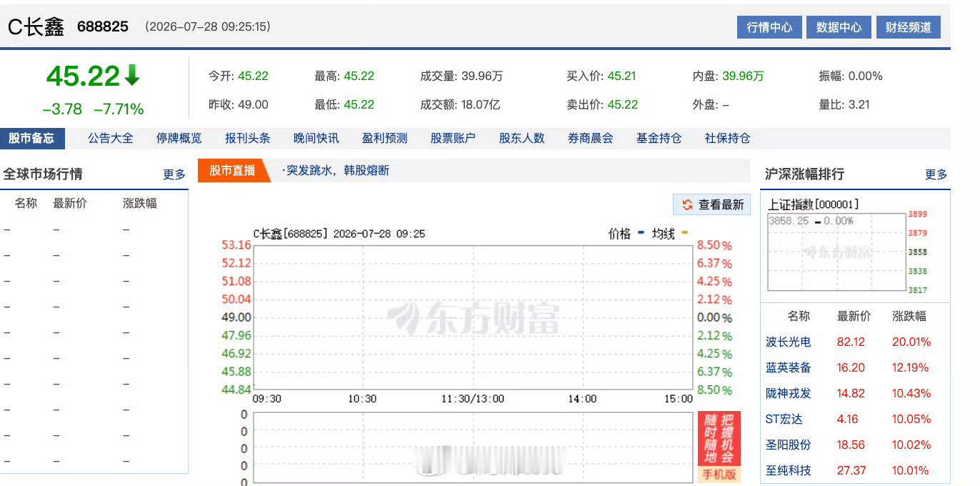Image resolution: width=980 pixels, height=486 pixels.
Task: Click stock code 688825 in header
Action: point(103,26)
